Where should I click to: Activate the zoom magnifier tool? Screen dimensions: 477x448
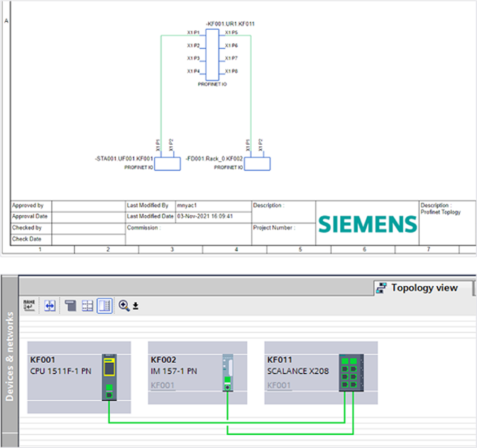point(122,306)
